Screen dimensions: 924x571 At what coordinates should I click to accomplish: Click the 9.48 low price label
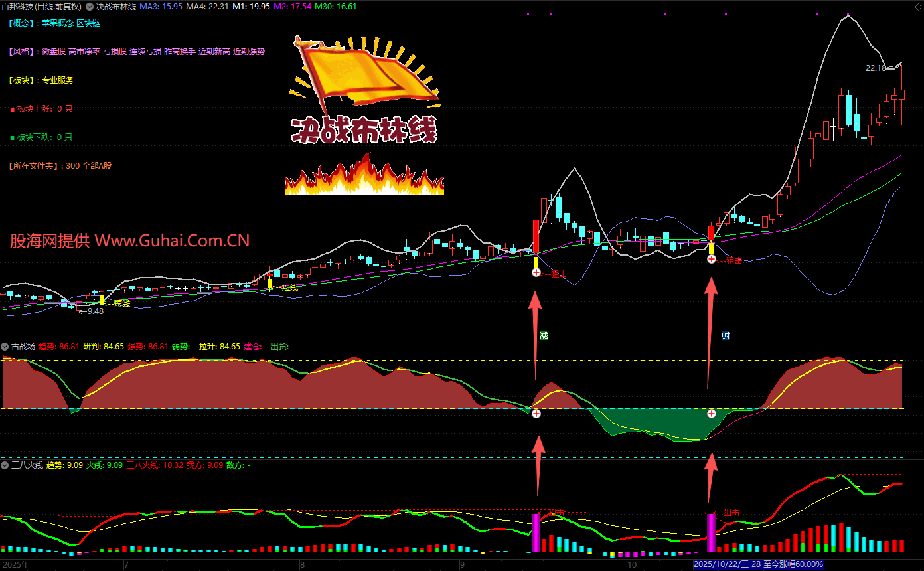click(x=95, y=311)
